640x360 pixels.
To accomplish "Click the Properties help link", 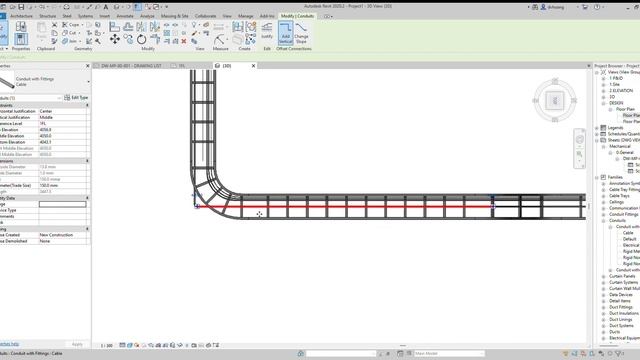I will pos(9,344).
